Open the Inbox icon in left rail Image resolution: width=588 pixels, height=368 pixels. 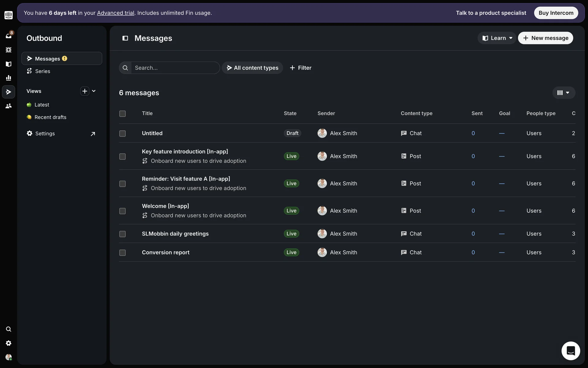[9, 36]
